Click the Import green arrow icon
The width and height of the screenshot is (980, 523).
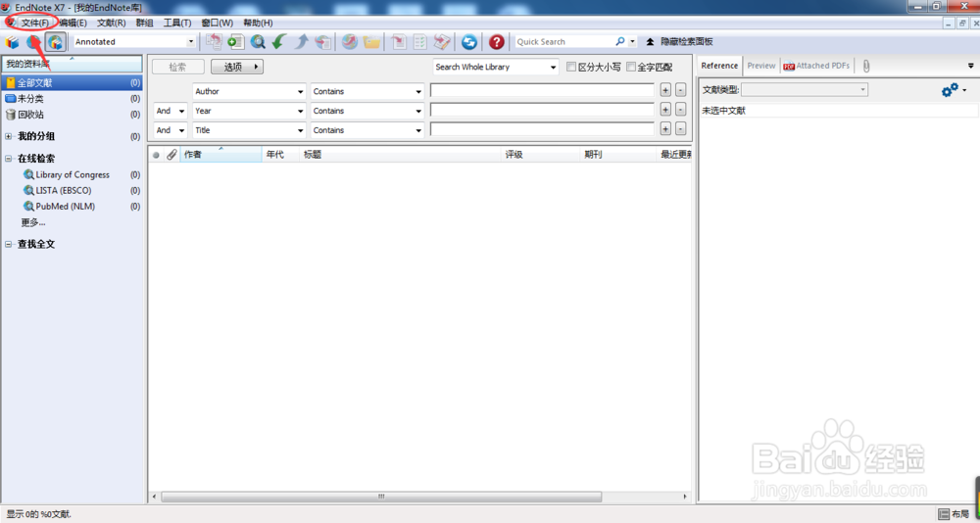tap(278, 42)
